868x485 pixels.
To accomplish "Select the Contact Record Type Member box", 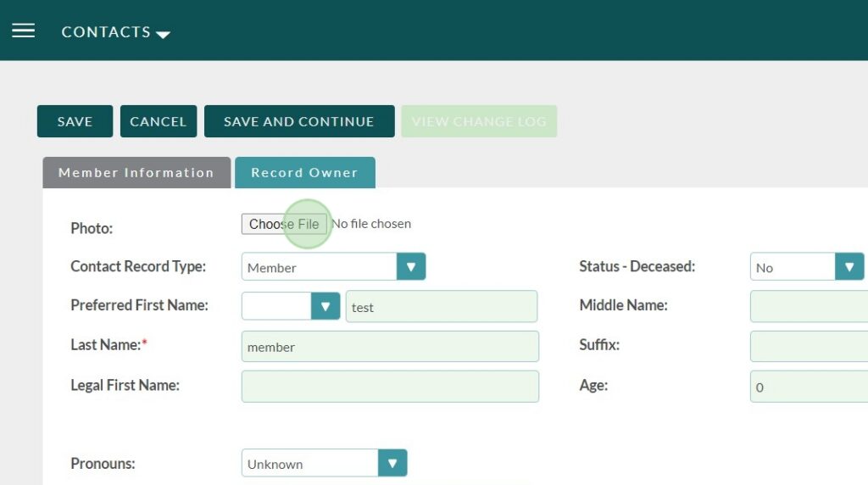I will 320,267.
